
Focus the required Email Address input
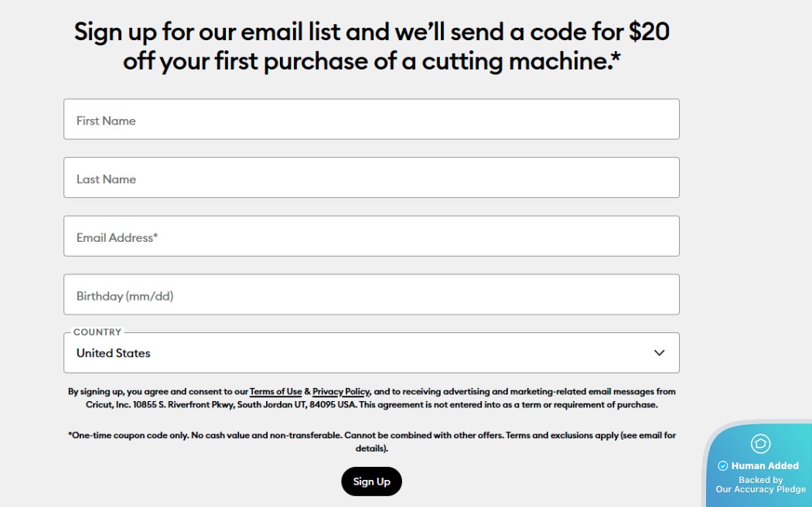371,236
